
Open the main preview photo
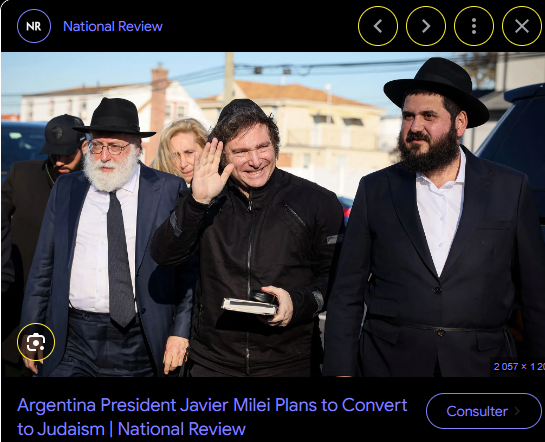(273, 214)
